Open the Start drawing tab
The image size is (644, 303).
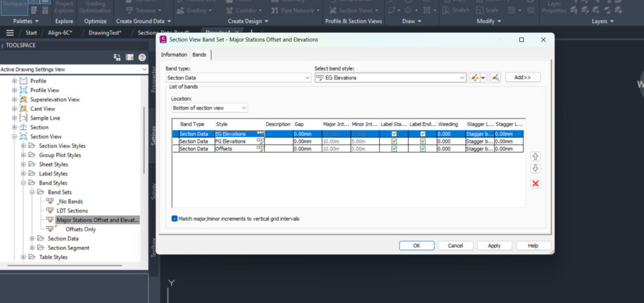(32, 33)
